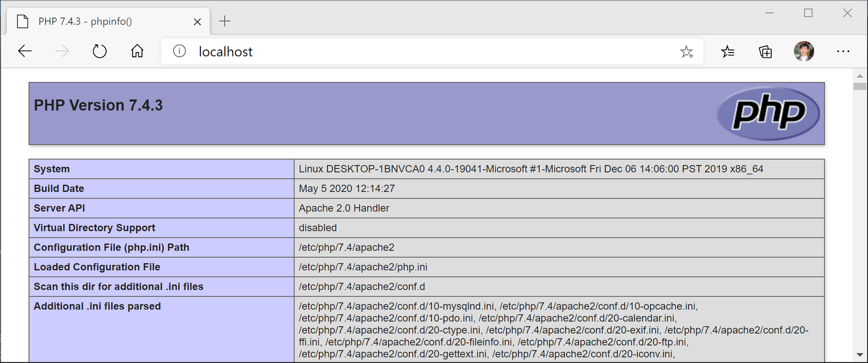This screenshot has height=363, width=868.
Task: Click the localhost address bar
Action: pos(432,51)
